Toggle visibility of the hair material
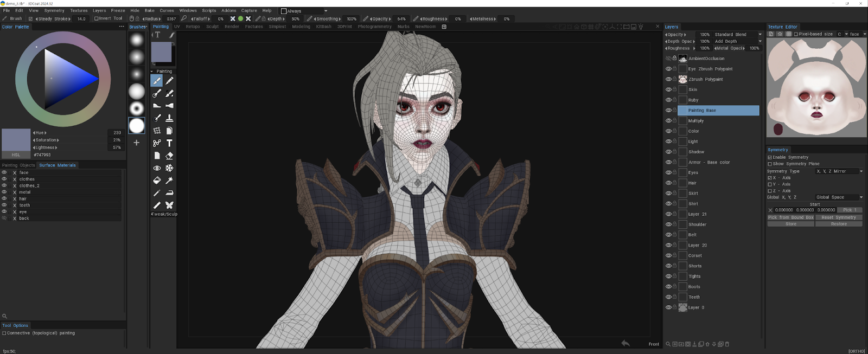The height and width of the screenshot is (354, 868). coord(4,199)
